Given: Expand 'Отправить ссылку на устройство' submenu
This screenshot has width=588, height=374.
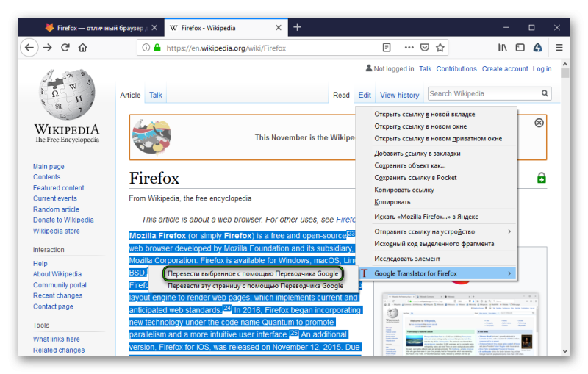Looking at the screenshot, I should click(x=436, y=231).
